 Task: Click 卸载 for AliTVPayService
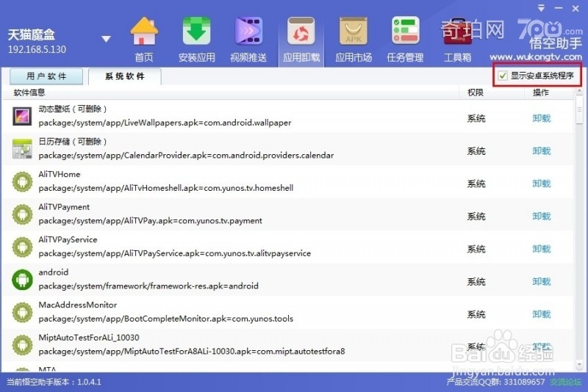pos(542,249)
